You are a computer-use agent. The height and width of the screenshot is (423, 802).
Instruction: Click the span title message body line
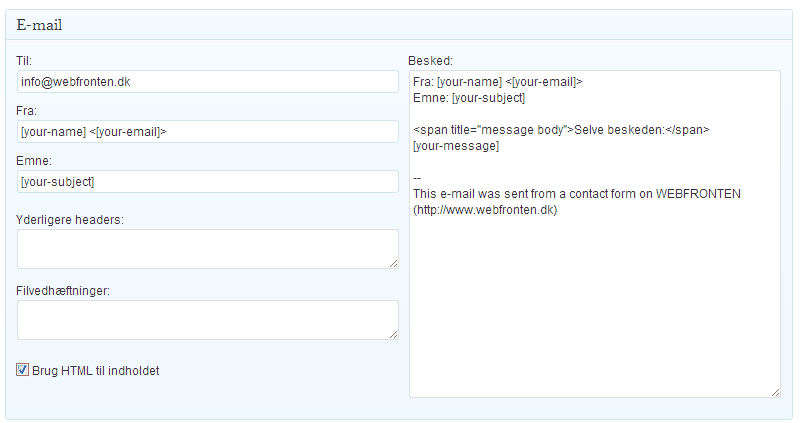point(561,130)
